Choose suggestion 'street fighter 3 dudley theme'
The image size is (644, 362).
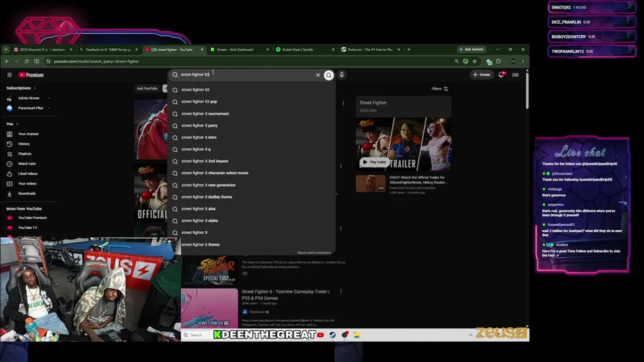(252, 197)
